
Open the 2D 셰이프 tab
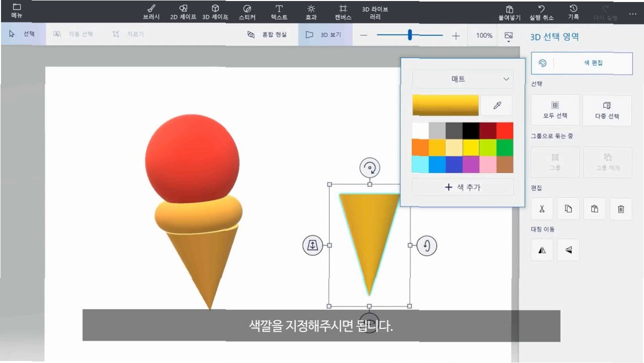[x=183, y=13]
